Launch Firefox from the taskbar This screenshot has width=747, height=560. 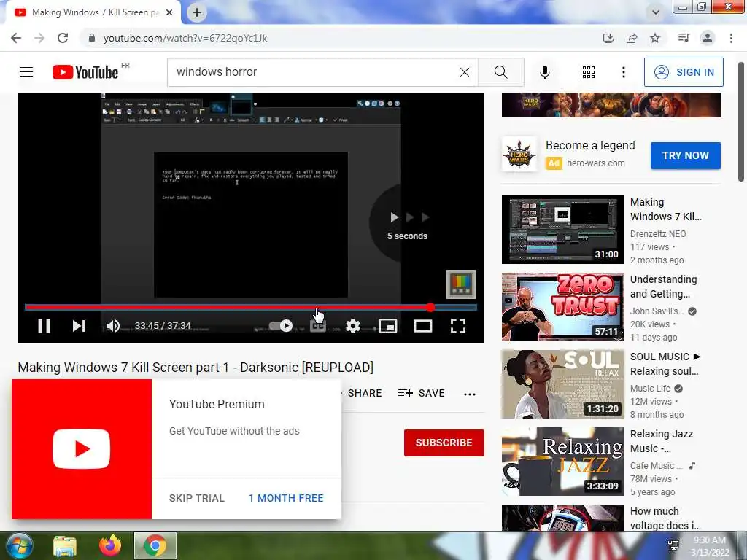click(x=110, y=545)
